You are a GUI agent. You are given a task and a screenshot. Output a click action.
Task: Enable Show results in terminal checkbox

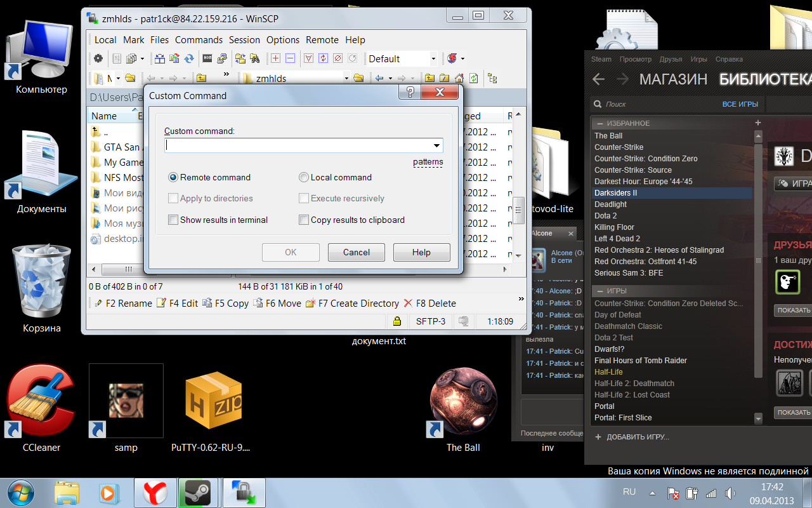point(173,220)
